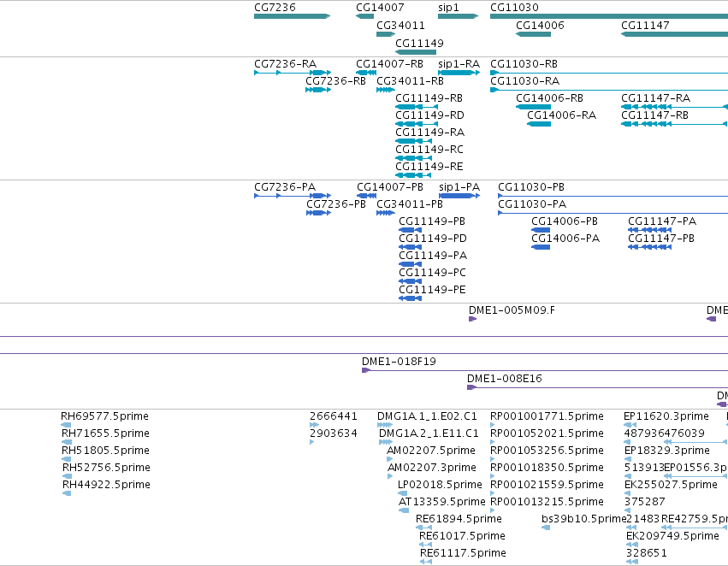Open the CG11147-RB transcript
Image resolution: width=728 pixels, height=566 pixels.
(675, 124)
